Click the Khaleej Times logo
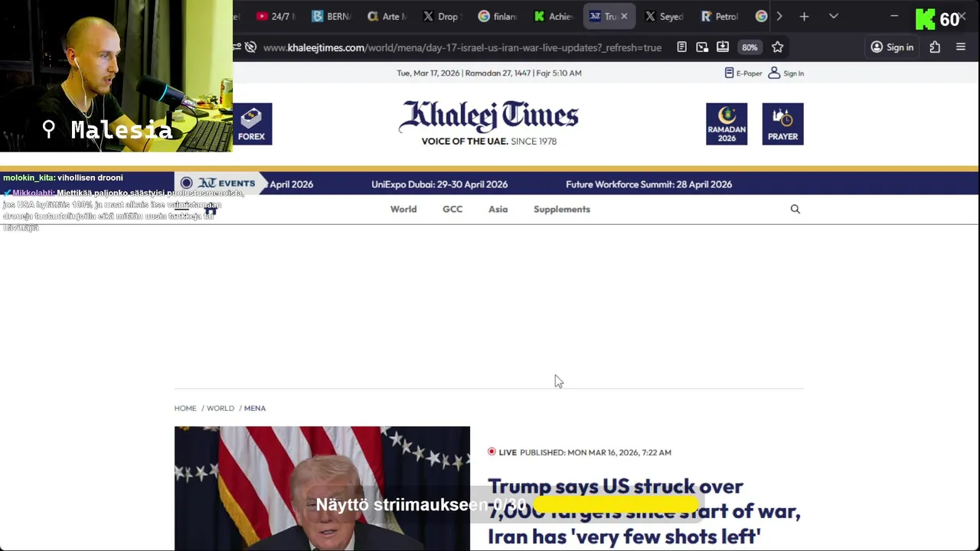The height and width of the screenshot is (551, 980). (x=488, y=116)
